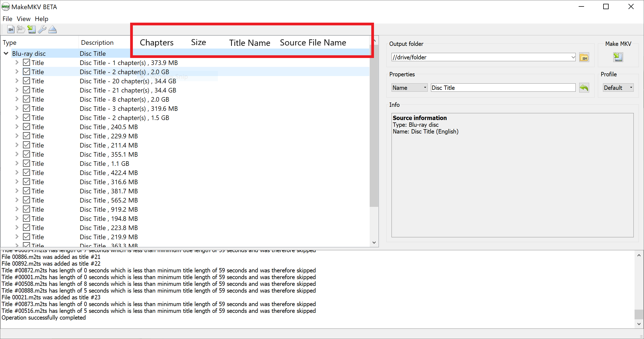Click title list scroll down arrow
644x339 pixels.
374,242
